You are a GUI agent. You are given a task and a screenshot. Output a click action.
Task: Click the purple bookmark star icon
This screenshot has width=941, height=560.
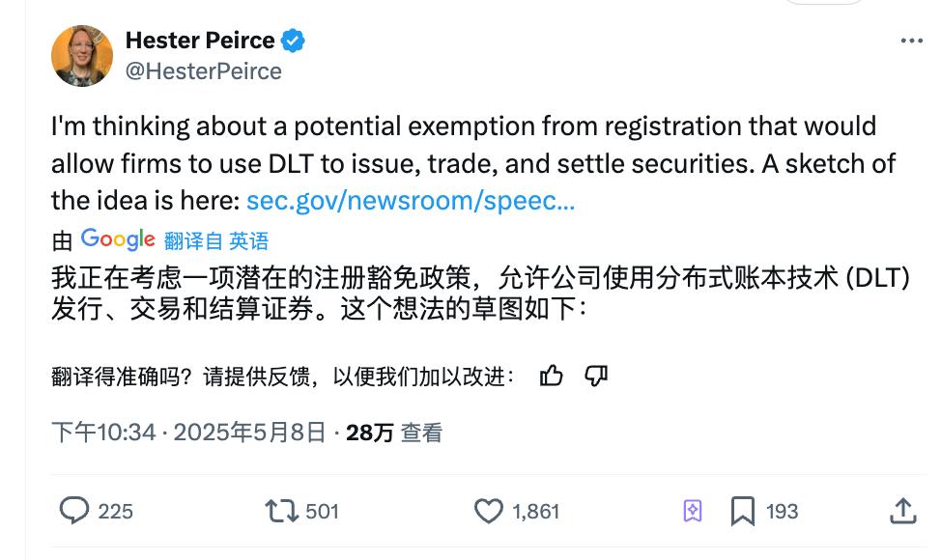(693, 510)
